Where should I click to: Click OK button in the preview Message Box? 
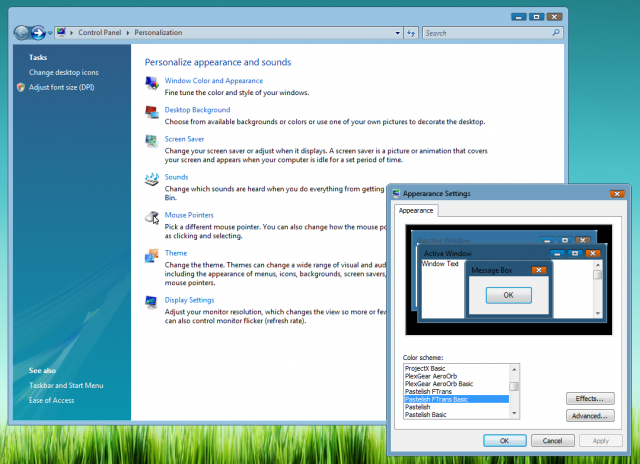click(x=509, y=295)
